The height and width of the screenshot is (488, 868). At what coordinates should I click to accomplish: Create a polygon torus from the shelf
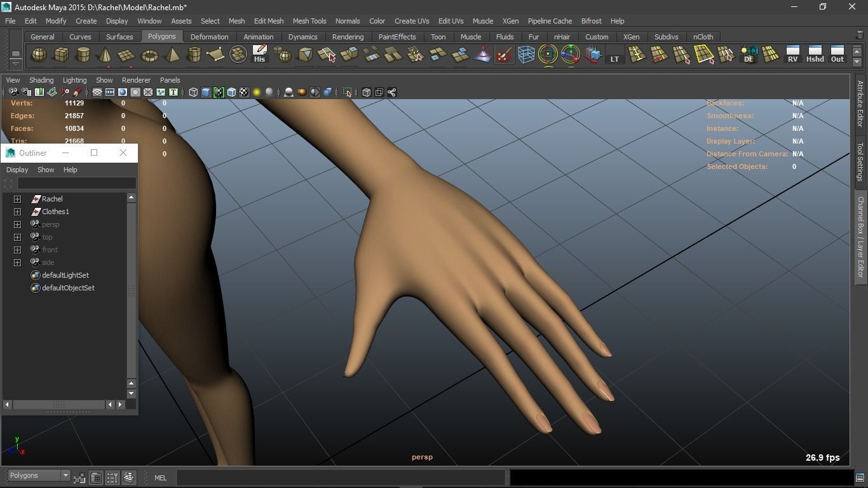(x=149, y=55)
